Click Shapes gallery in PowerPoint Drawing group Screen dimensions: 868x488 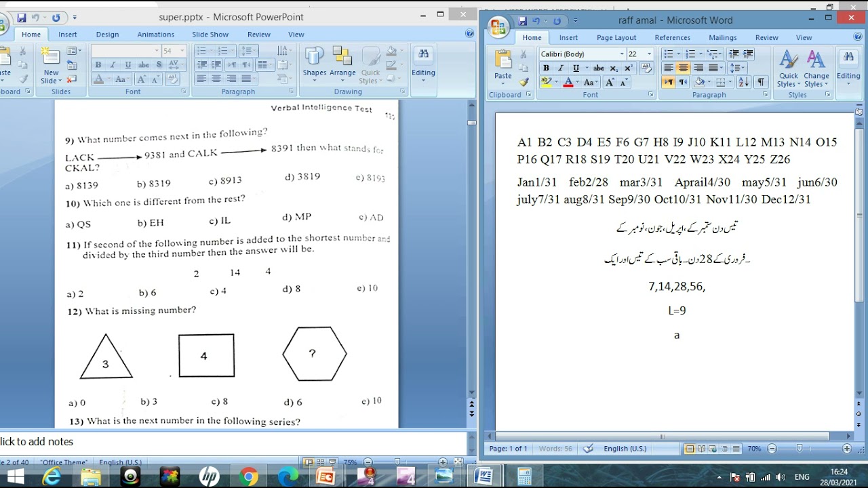click(314, 65)
